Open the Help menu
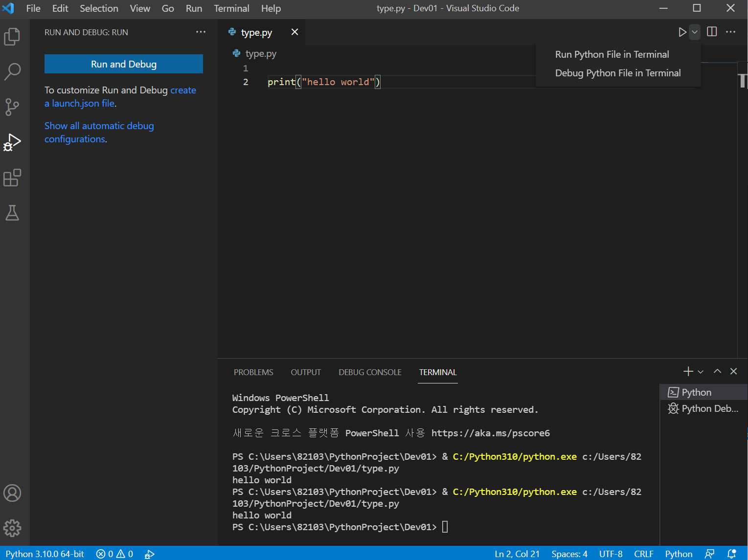 [271, 8]
